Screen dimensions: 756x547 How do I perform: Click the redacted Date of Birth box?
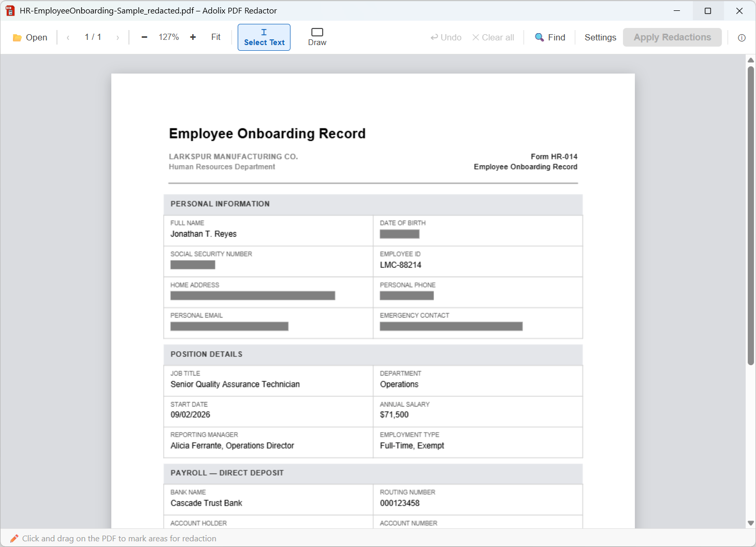tap(400, 234)
